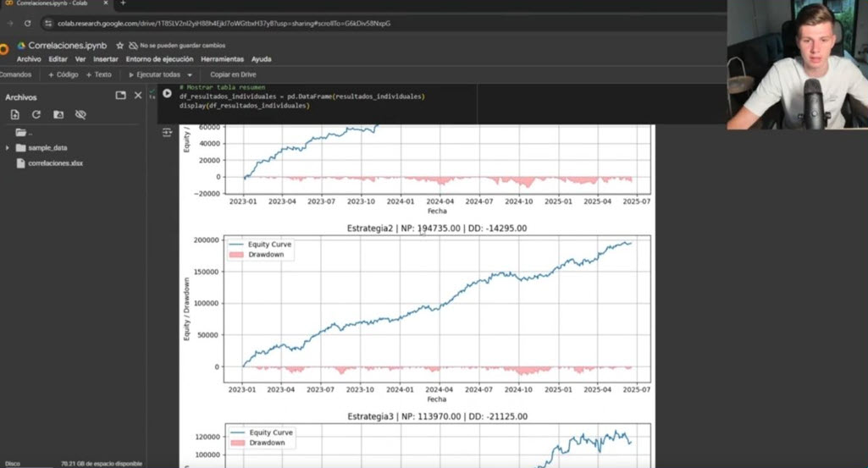
Task: Open the Entorno de ejecución menu
Action: (x=159, y=59)
